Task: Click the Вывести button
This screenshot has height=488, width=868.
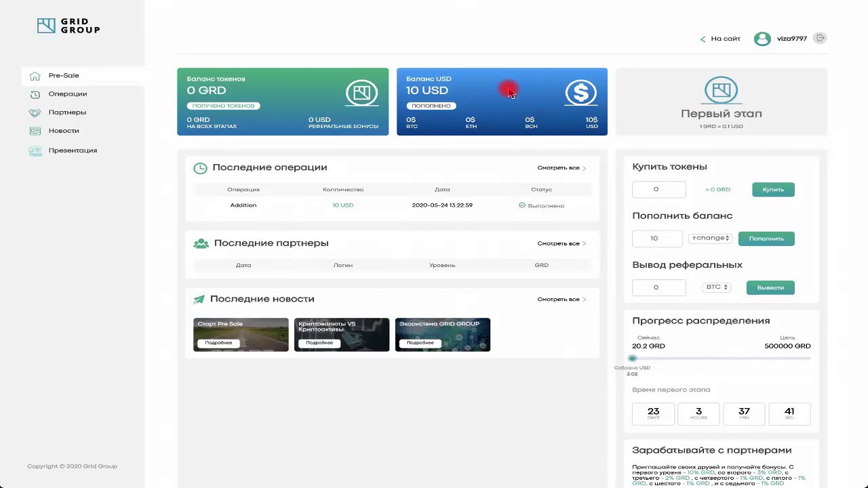Action: click(x=770, y=287)
